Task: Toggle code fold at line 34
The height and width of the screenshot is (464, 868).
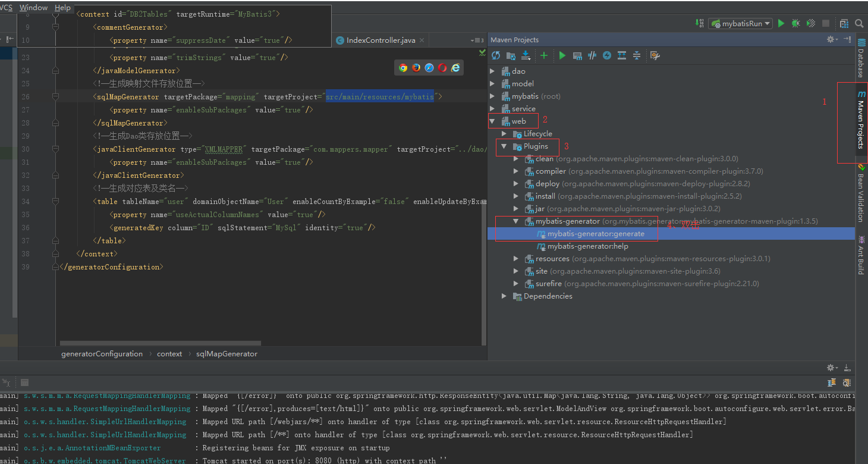Action: coord(56,202)
